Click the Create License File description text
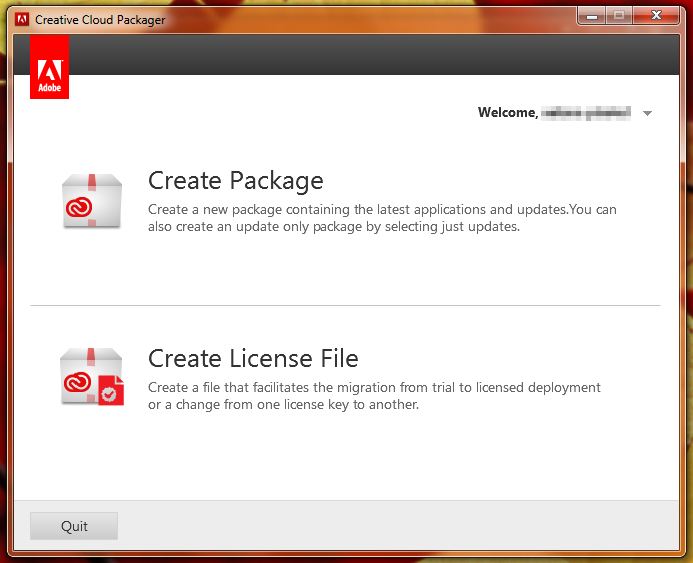The height and width of the screenshot is (563, 693). [x=374, y=396]
